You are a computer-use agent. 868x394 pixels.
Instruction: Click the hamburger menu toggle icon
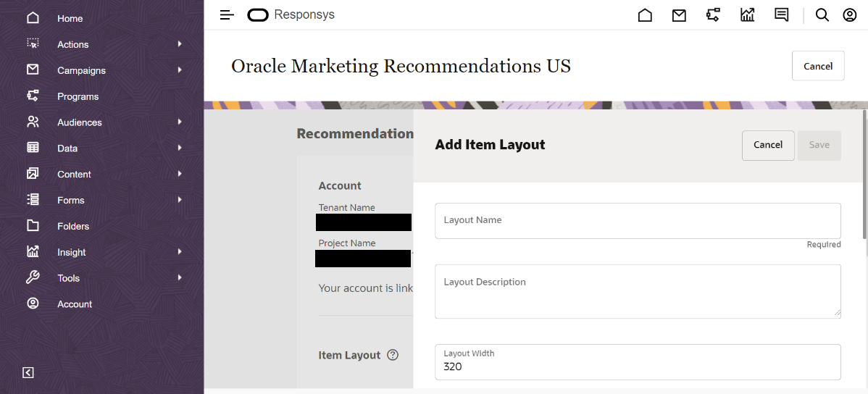pos(227,14)
